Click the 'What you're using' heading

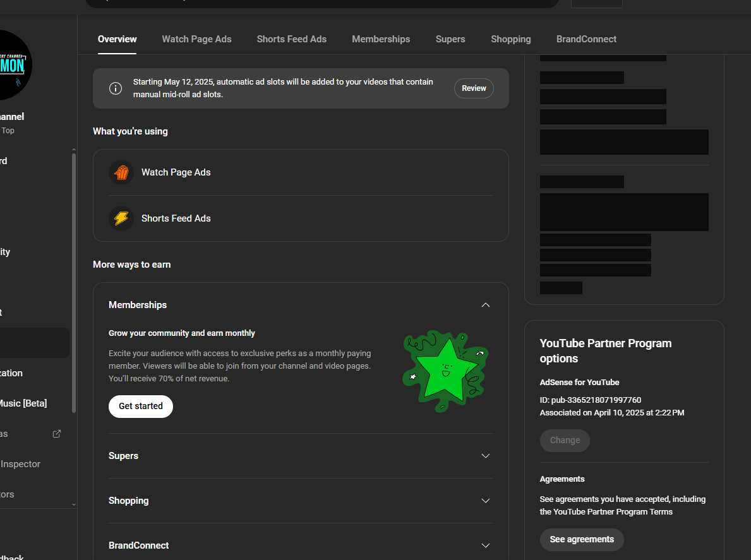point(130,131)
